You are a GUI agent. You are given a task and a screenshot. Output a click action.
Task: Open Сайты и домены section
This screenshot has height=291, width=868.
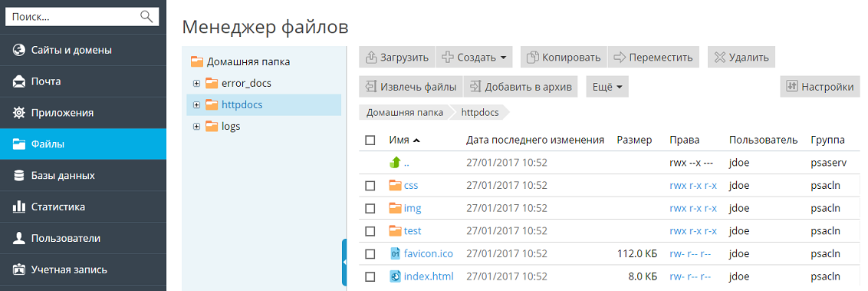[x=83, y=51]
